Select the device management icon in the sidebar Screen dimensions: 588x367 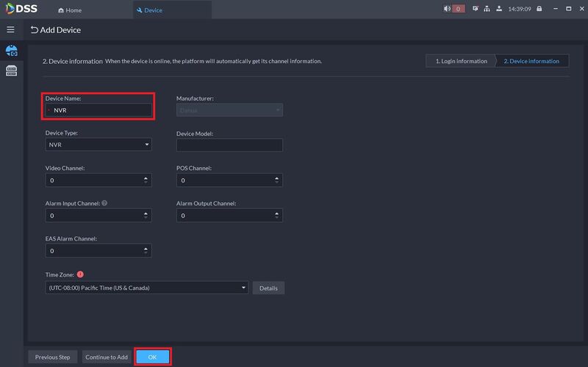tap(11, 51)
